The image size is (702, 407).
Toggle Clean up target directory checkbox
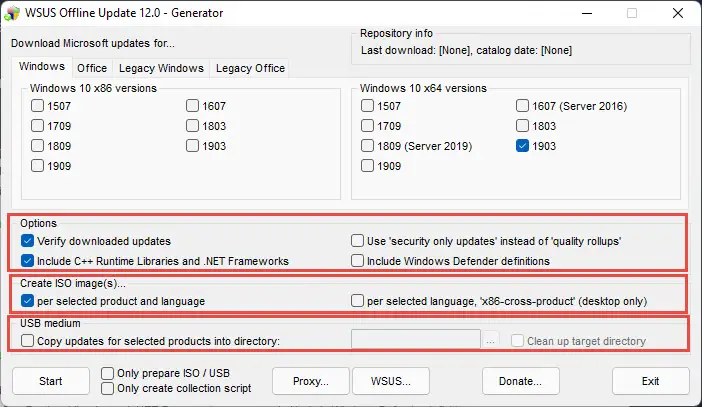click(517, 341)
